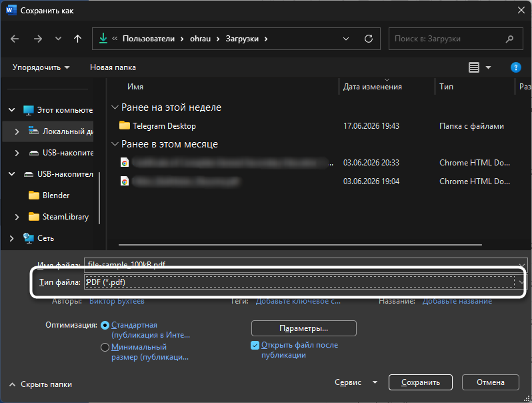Click the Параметры... button

(303, 328)
